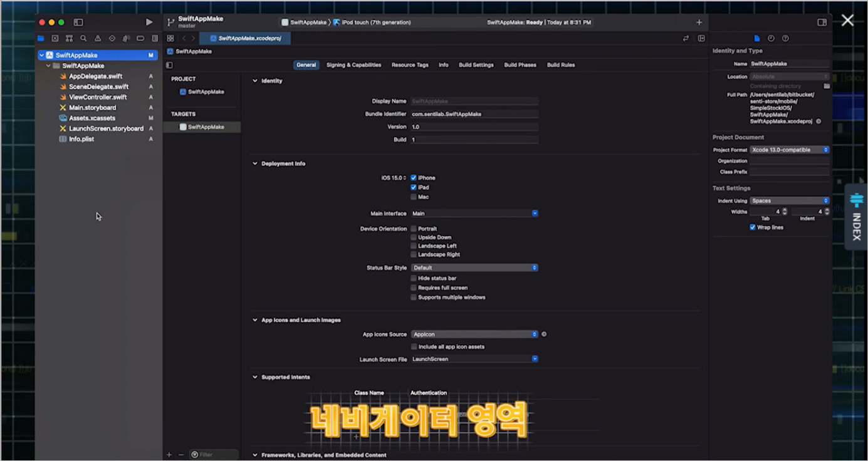
Task: Open the App Icons Source dropdown
Action: coord(474,334)
